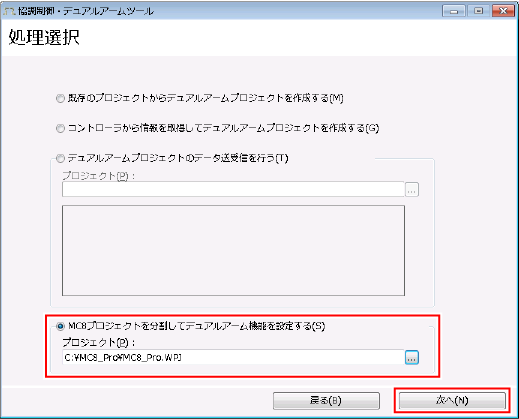The image size is (519, 419).
Task: Click the text label of the (M) option
Action: [x=206, y=98]
